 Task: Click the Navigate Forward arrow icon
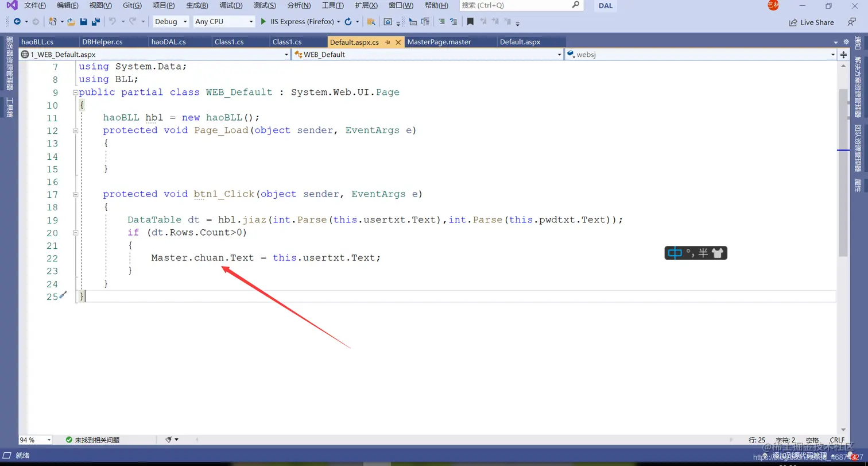pyautogui.click(x=36, y=22)
